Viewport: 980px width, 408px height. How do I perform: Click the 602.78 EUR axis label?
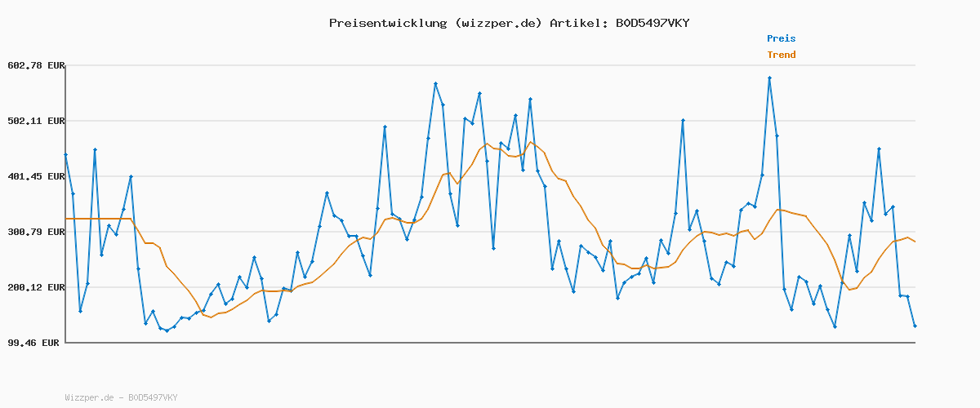(x=36, y=65)
